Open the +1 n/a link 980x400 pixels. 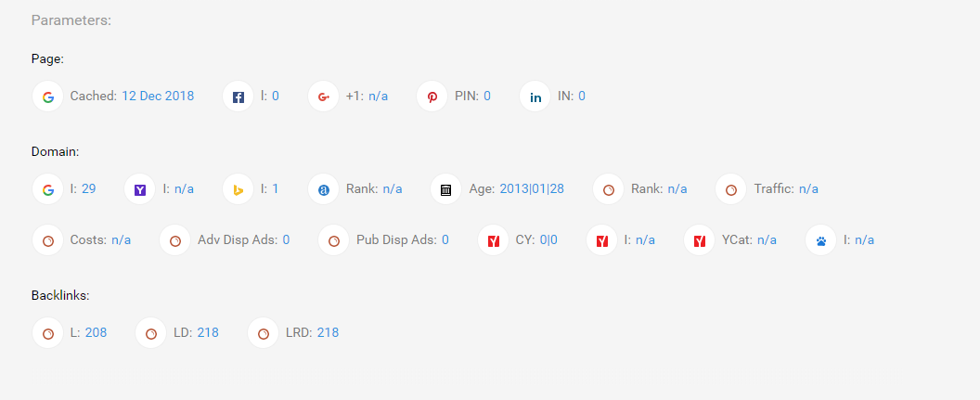(378, 97)
